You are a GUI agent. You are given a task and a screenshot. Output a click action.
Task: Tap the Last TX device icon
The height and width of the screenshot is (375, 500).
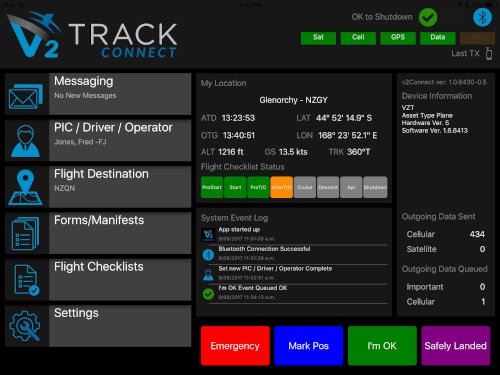[489, 53]
